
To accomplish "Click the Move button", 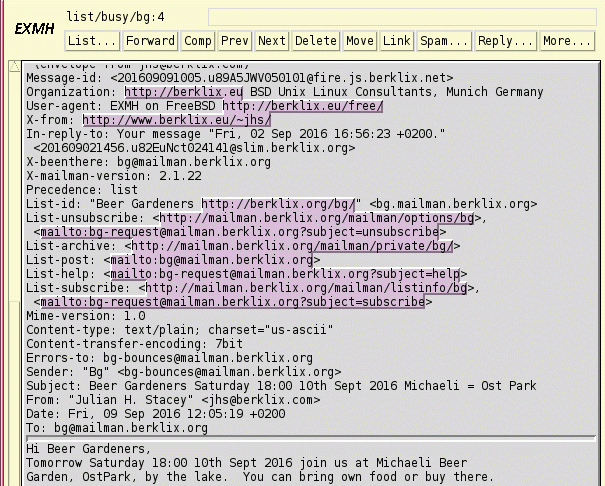I will pos(360,41).
